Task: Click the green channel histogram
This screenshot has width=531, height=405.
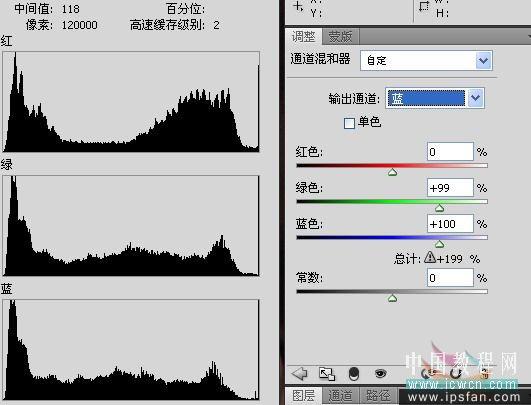Action: [x=131, y=226]
